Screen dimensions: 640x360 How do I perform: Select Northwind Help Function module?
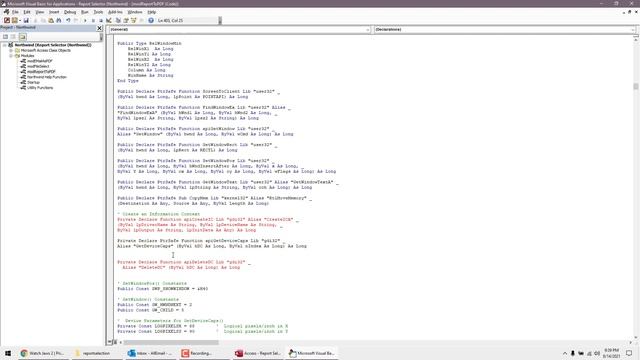point(47,77)
